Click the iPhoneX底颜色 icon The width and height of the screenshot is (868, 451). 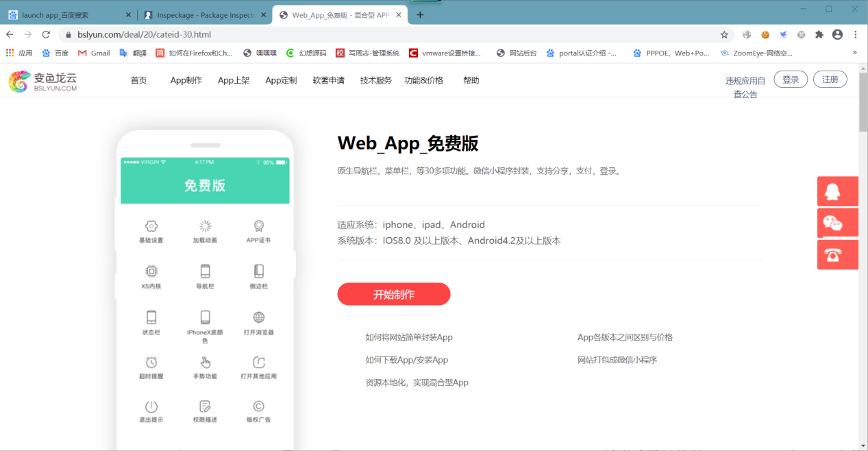click(205, 317)
